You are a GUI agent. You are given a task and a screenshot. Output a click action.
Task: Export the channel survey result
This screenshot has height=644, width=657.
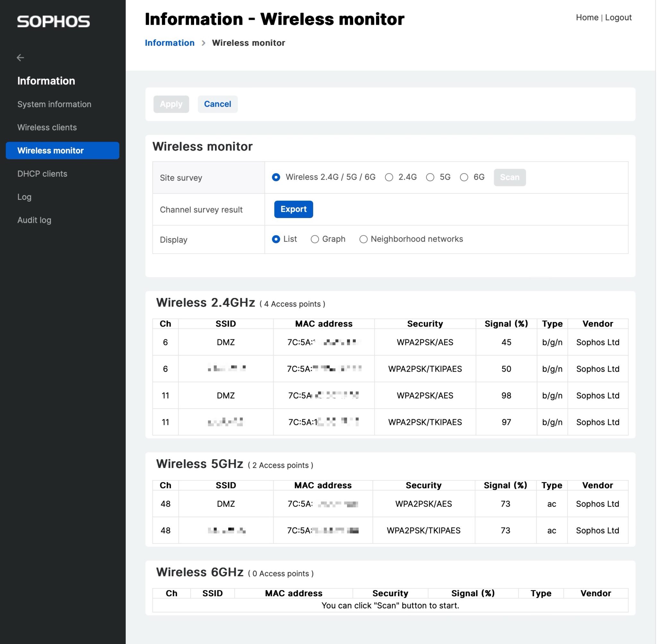point(293,209)
